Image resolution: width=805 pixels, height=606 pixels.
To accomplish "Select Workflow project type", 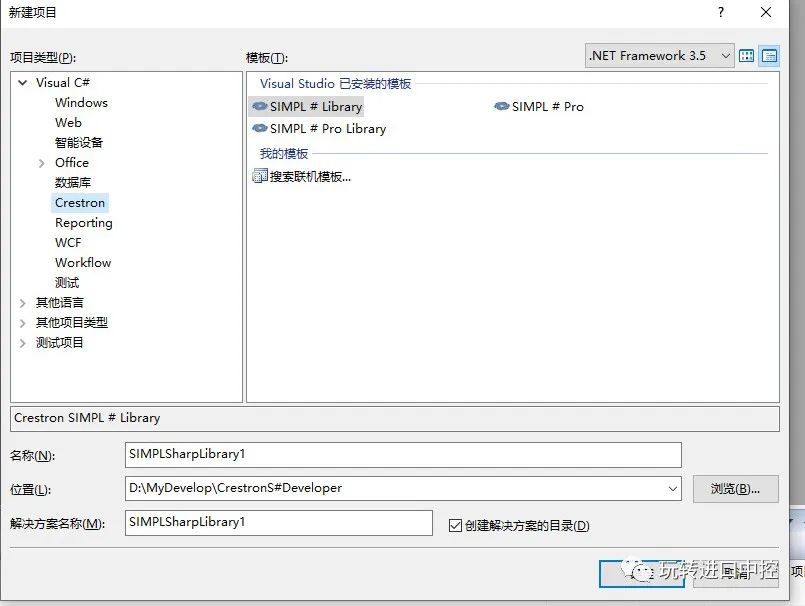I will 83,262.
